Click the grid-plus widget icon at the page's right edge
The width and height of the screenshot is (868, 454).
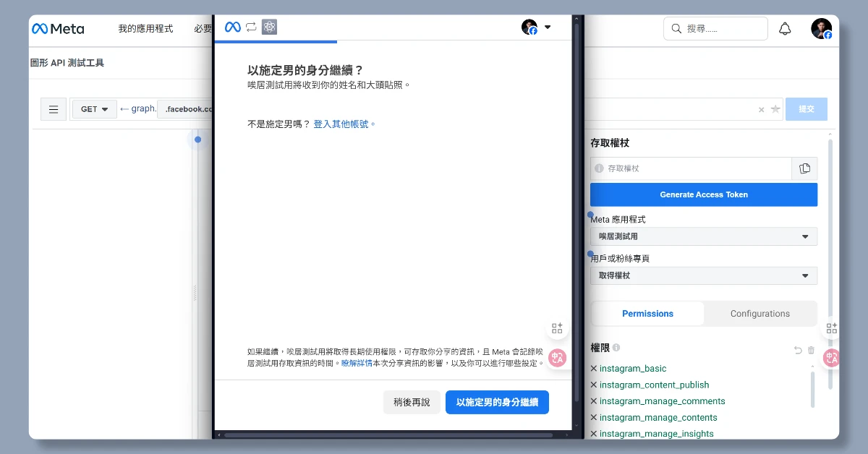832,328
